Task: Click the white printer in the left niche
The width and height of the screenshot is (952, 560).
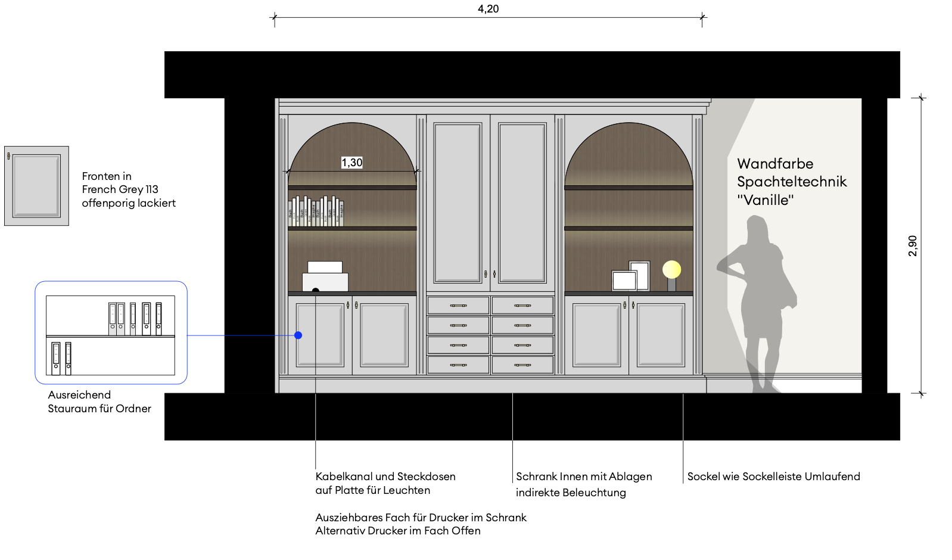Action: (325, 277)
